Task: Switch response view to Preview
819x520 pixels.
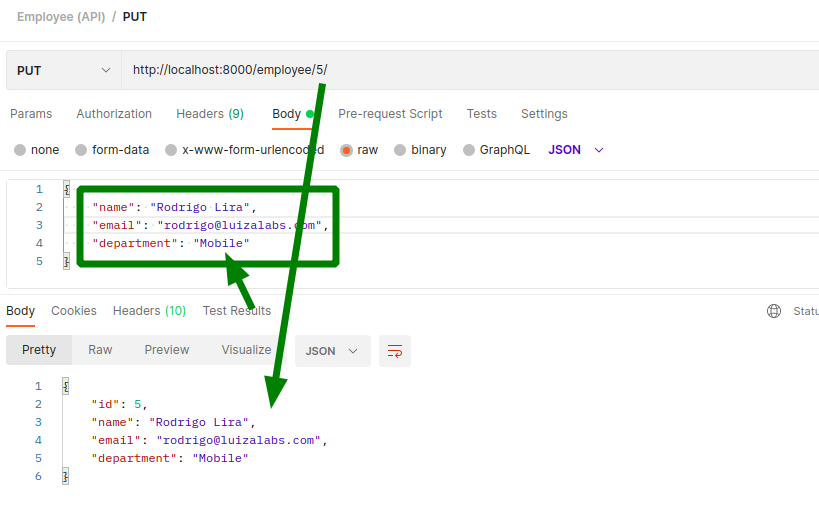Action: click(167, 350)
